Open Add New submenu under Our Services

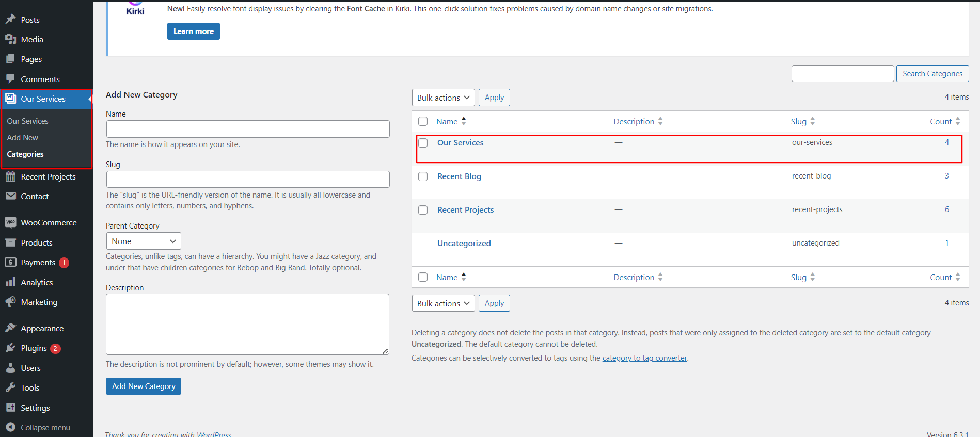tap(23, 138)
